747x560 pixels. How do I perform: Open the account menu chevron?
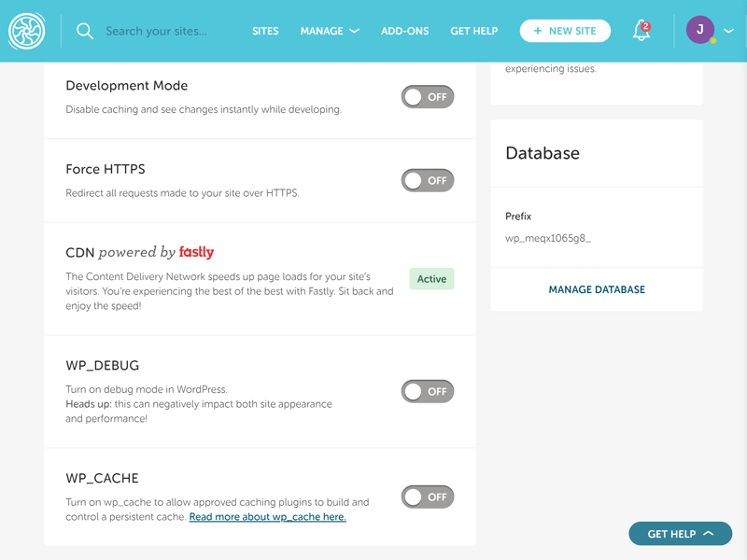click(x=728, y=31)
